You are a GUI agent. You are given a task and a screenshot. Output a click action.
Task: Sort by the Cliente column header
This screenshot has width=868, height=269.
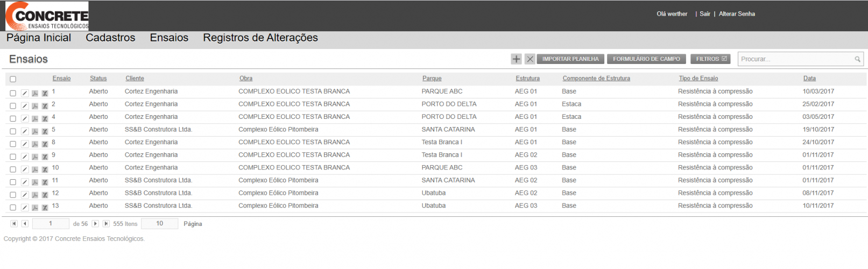pos(135,79)
